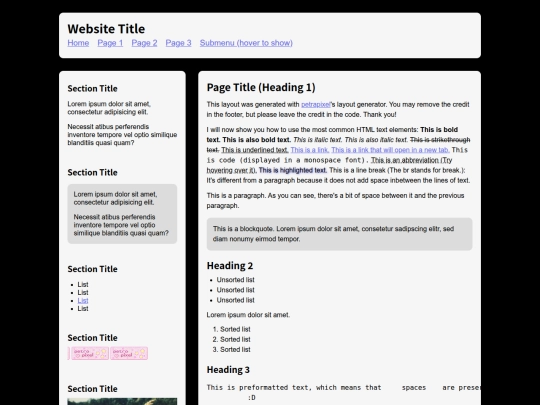The image size is (540, 405).
Task: Follow the petrapixel credit link
Action: (x=316, y=104)
